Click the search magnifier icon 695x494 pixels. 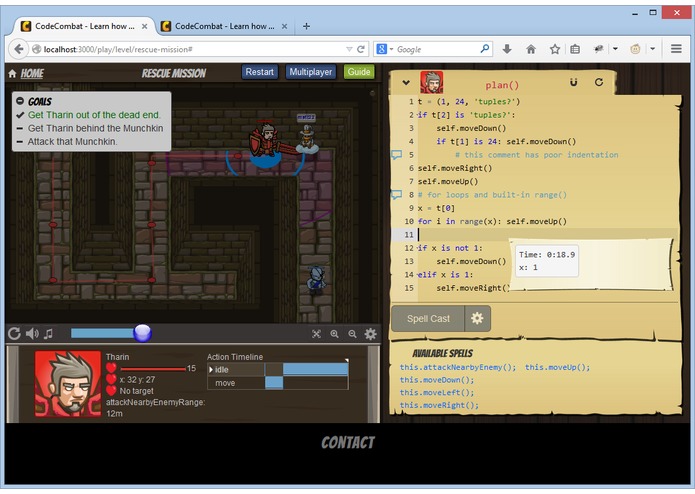tap(485, 48)
